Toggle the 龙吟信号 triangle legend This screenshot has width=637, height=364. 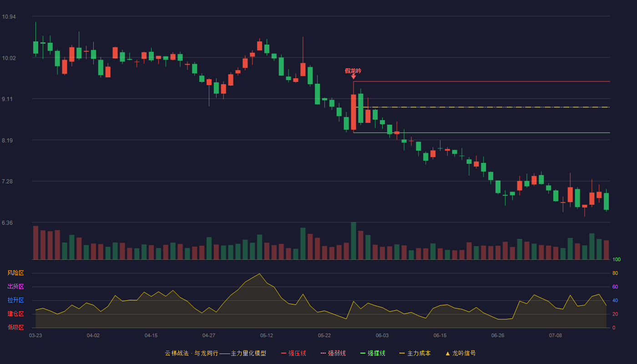460,353
